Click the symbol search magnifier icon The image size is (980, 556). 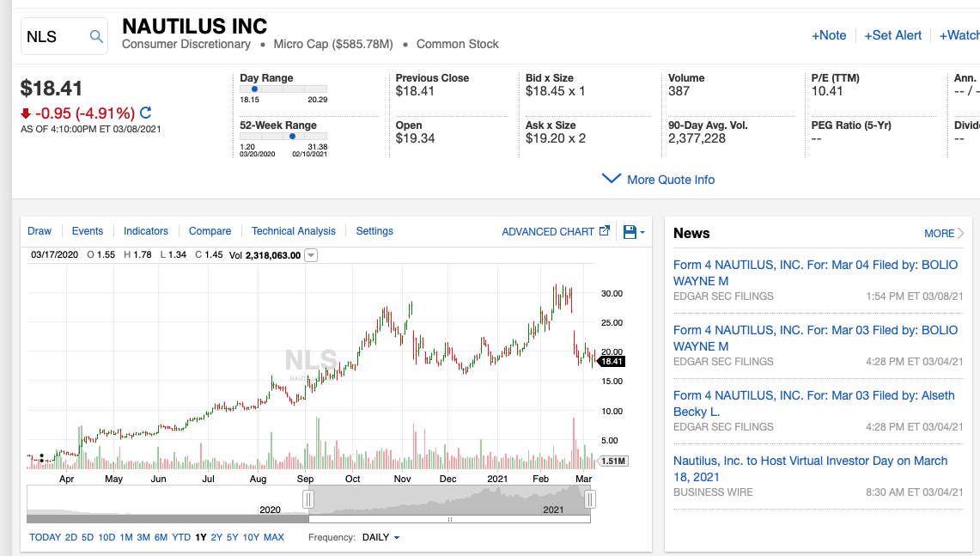click(x=96, y=36)
